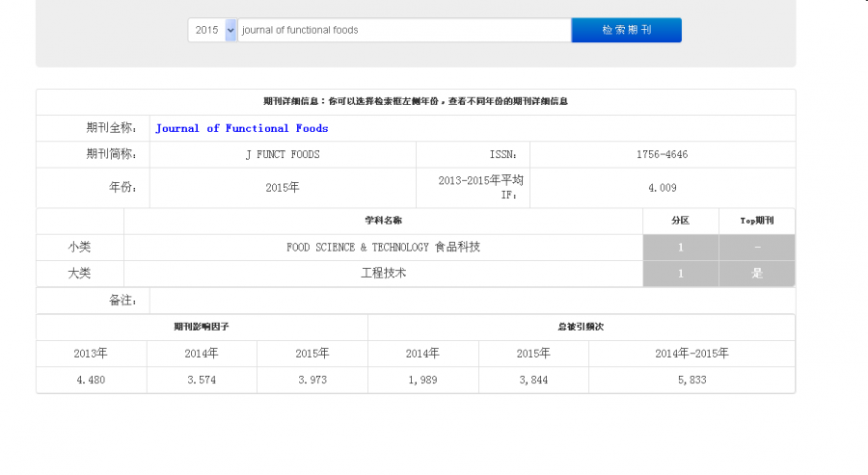Click the 2013-2015年平均 IF label
The height and width of the screenshot is (475, 868).
(480, 188)
